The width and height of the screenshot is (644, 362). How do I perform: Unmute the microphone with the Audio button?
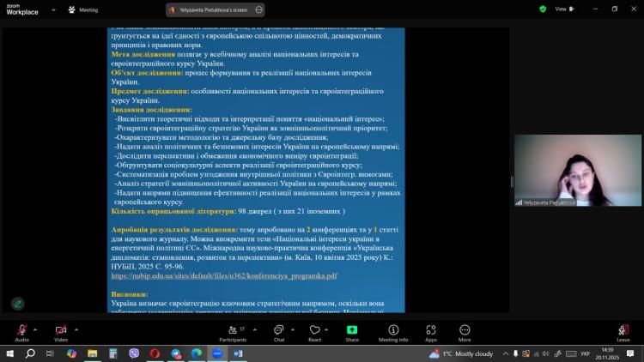coord(21,333)
